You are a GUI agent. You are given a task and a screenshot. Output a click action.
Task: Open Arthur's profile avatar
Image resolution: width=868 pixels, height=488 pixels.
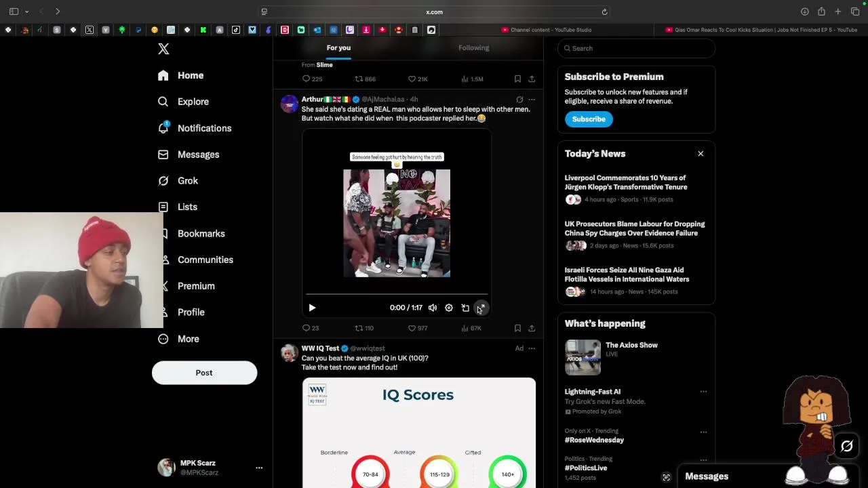click(x=290, y=104)
